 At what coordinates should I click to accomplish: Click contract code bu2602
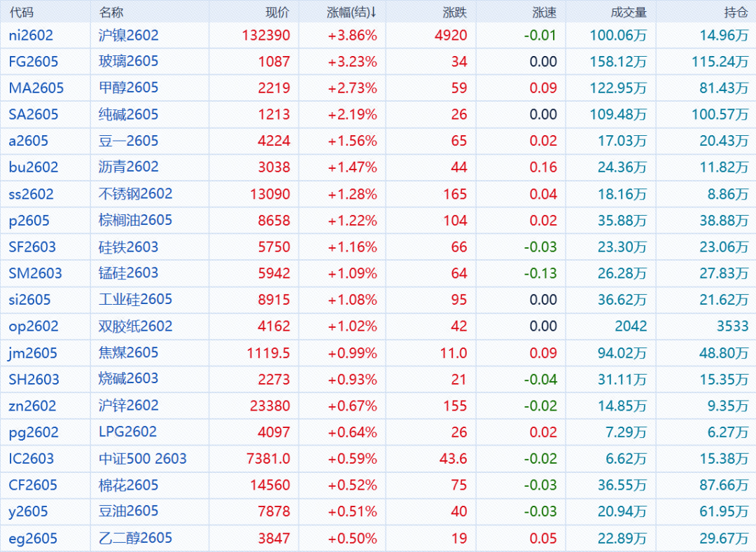(x=34, y=167)
